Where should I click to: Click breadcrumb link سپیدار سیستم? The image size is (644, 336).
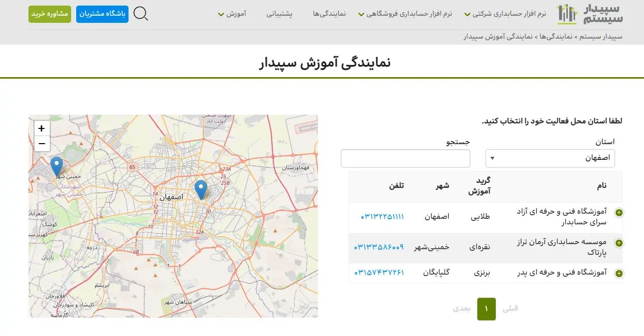pos(601,37)
